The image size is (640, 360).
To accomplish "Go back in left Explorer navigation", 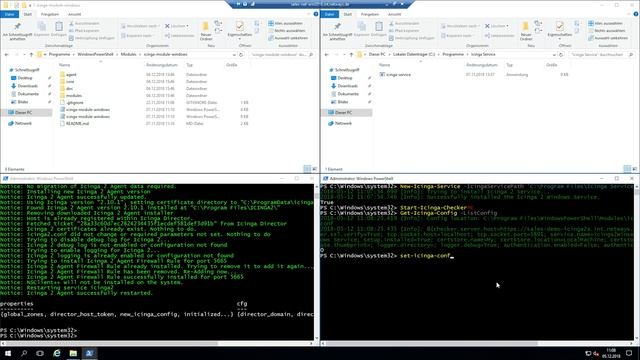I will 7,54.
